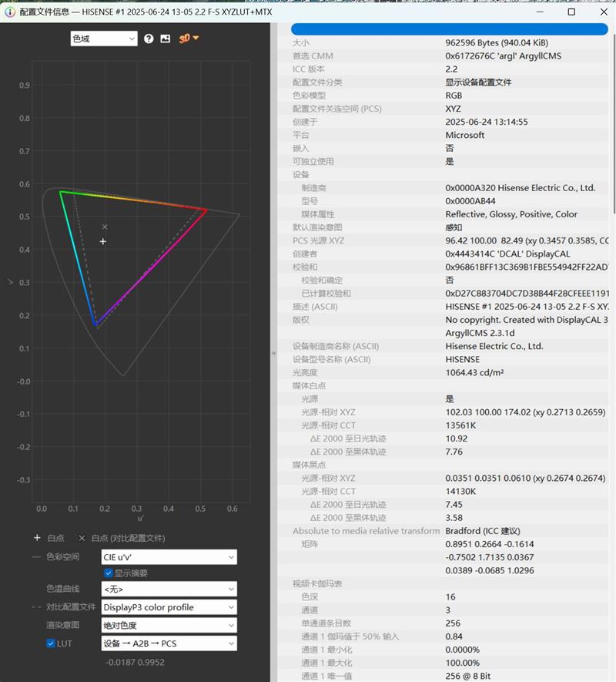Open the 色温曲线 dropdown showing <无>
This screenshot has height=682, width=616.
click(x=169, y=590)
